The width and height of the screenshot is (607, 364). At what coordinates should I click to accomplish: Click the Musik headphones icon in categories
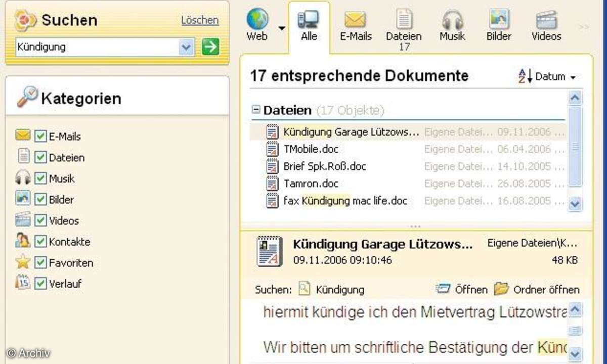[23, 177]
